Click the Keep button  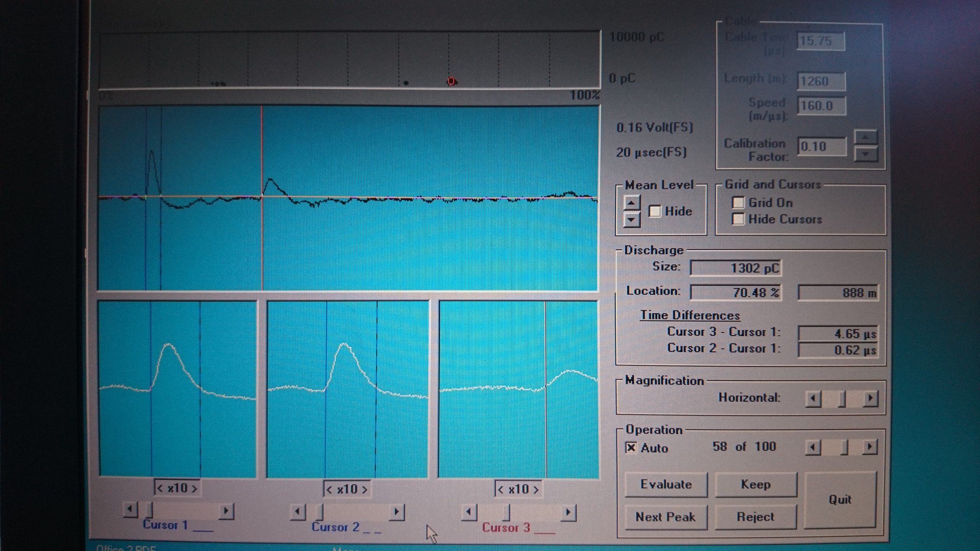pyautogui.click(x=756, y=484)
